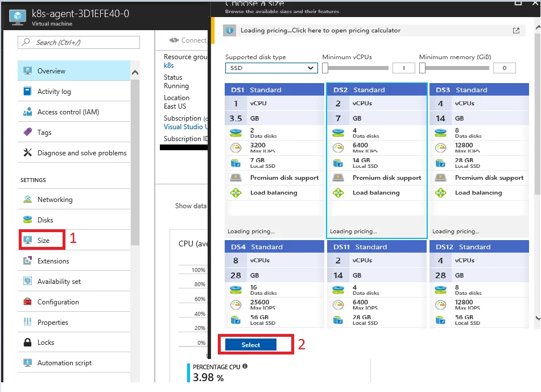The image size is (541, 392).
Task: Click the Diagnose and solve problems wrench icon
Action: click(27, 152)
